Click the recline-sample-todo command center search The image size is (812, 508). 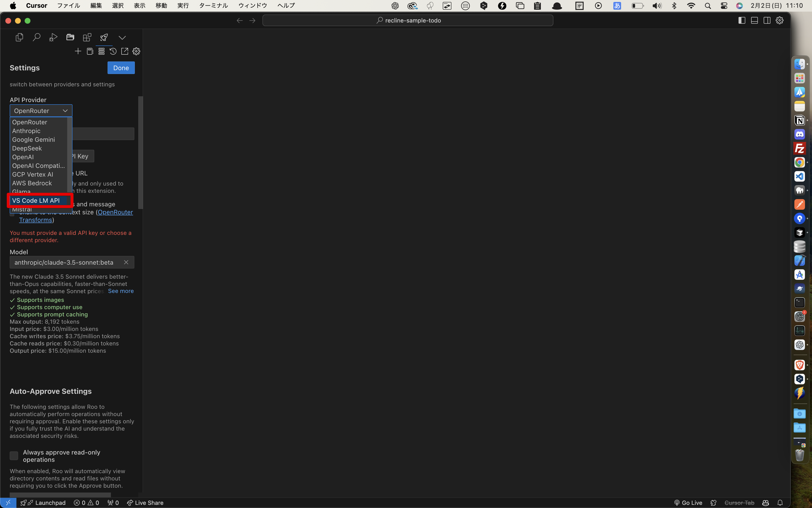point(408,21)
